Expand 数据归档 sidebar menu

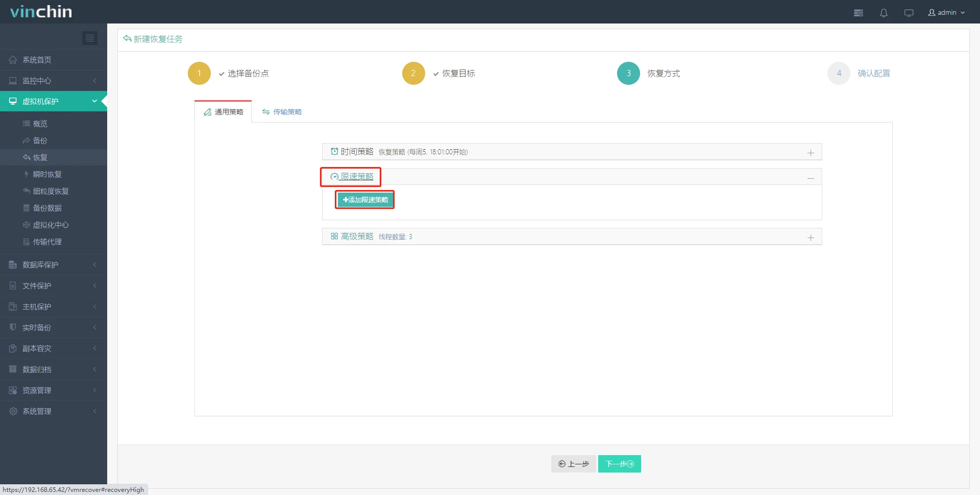(54, 369)
